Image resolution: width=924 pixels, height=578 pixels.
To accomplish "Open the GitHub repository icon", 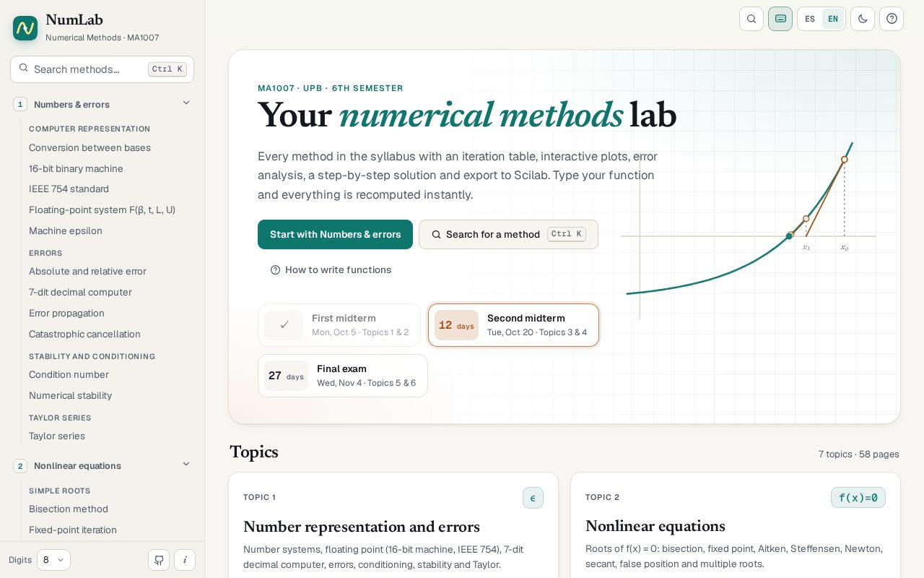I will (159, 560).
